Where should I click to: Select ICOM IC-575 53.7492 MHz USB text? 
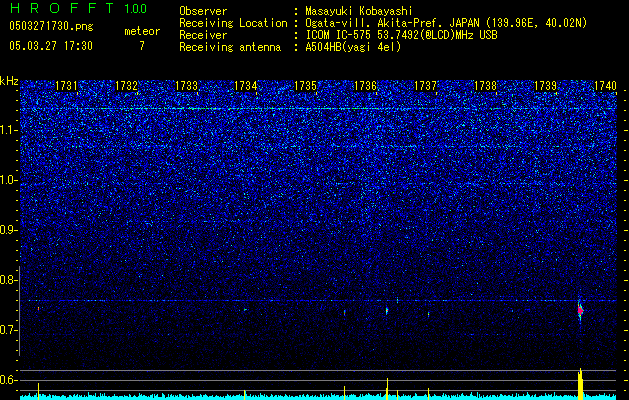pos(401,35)
